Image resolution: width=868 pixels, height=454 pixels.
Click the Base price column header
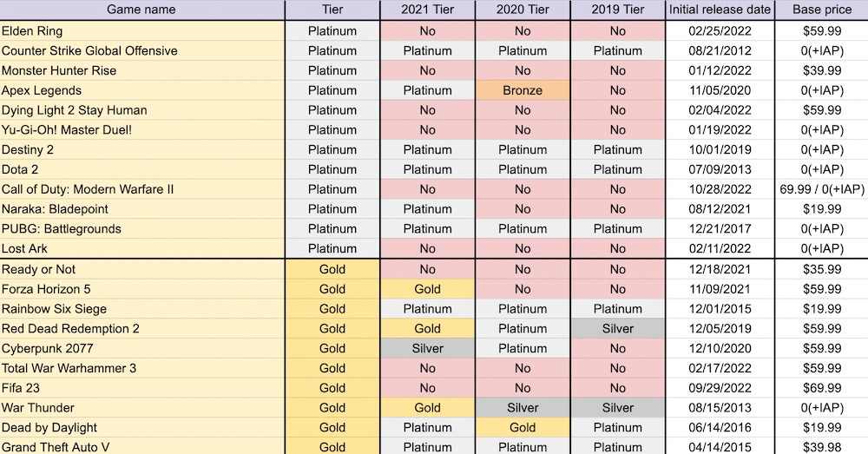pyautogui.click(x=821, y=10)
